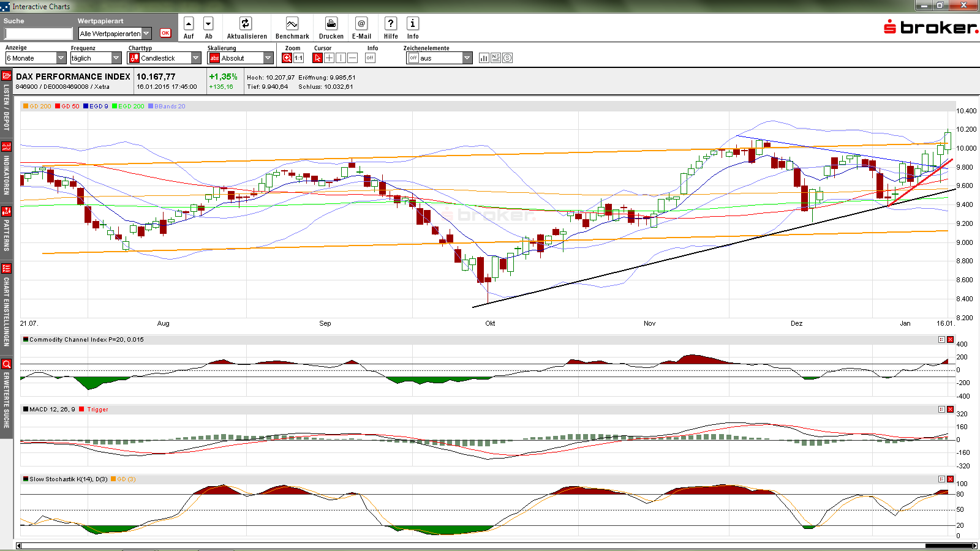Toggle GD 50 moving average legend
Image resolution: width=980 pixels, height=551 pixels.
pyautogui.click(x=67, y=107)
